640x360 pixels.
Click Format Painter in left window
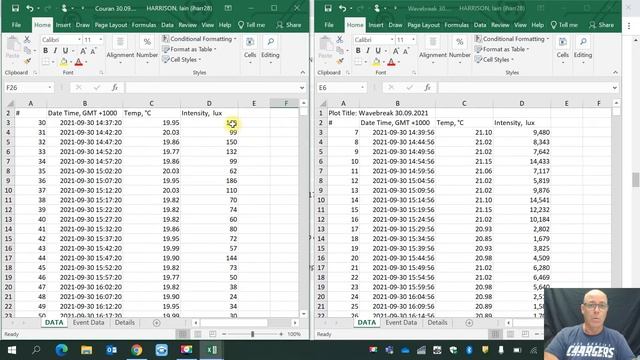[x=27, y=61]
